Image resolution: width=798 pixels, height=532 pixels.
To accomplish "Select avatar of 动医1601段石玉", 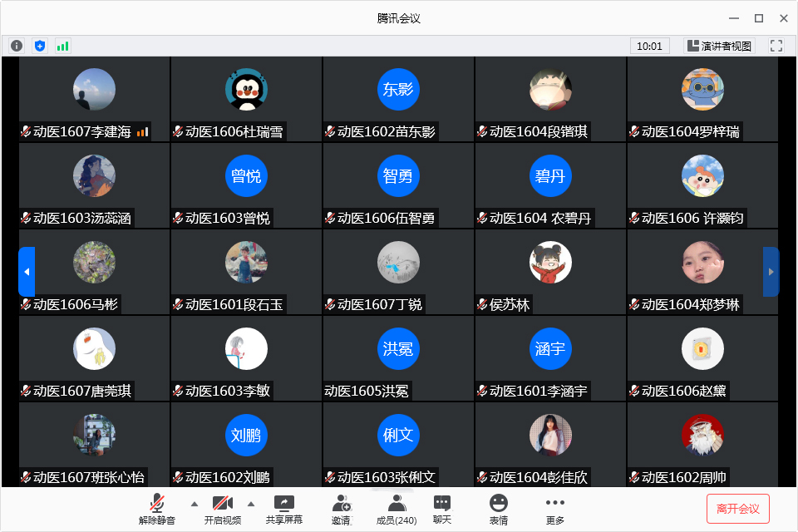I will pos(246,262).
